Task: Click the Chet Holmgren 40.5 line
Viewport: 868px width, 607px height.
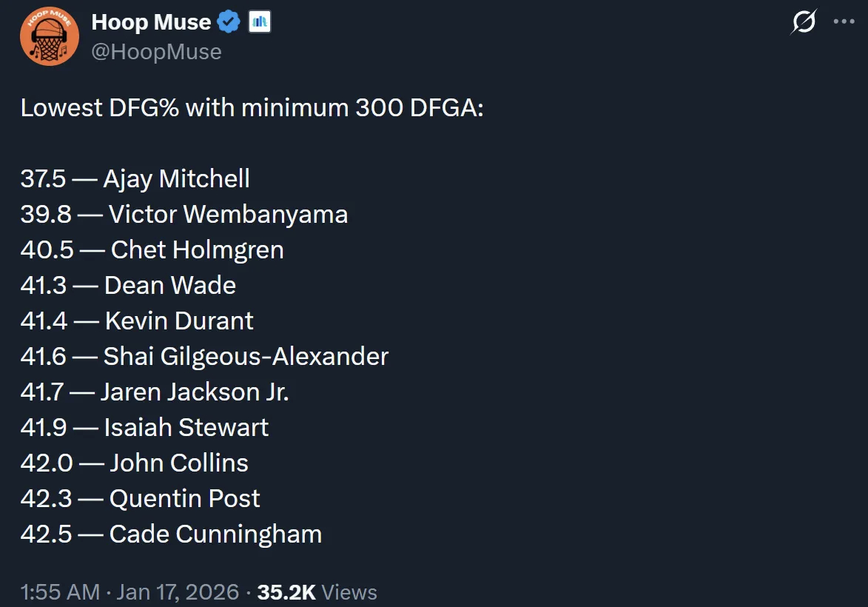Action: click(152, 249)
